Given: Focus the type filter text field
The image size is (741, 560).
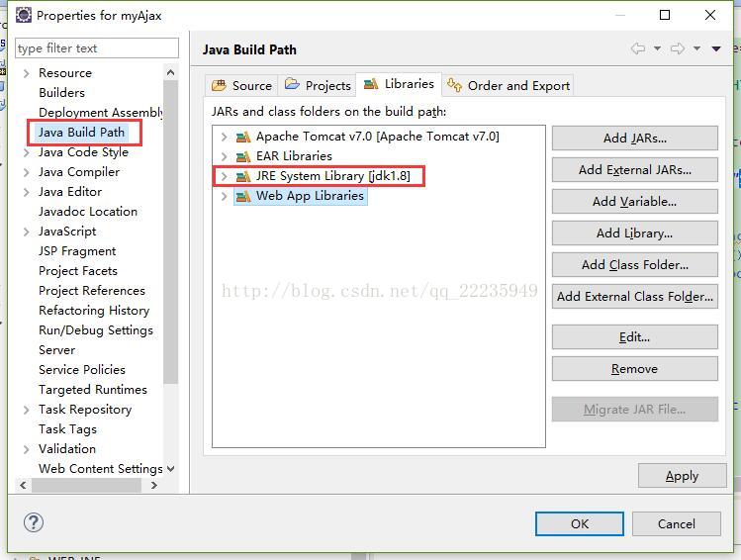Looking at the screenshot, I should click(x=97, y=48).
